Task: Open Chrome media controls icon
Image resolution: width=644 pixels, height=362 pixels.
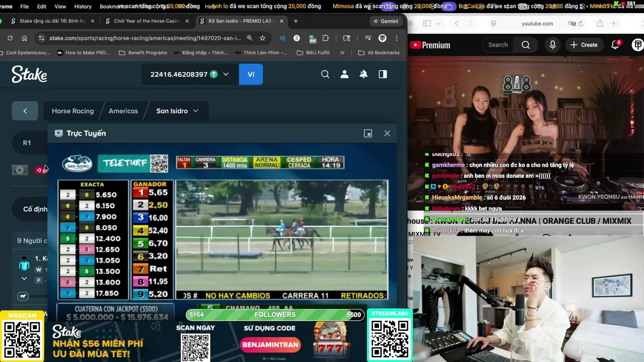Action: click(x=367, y=38)
